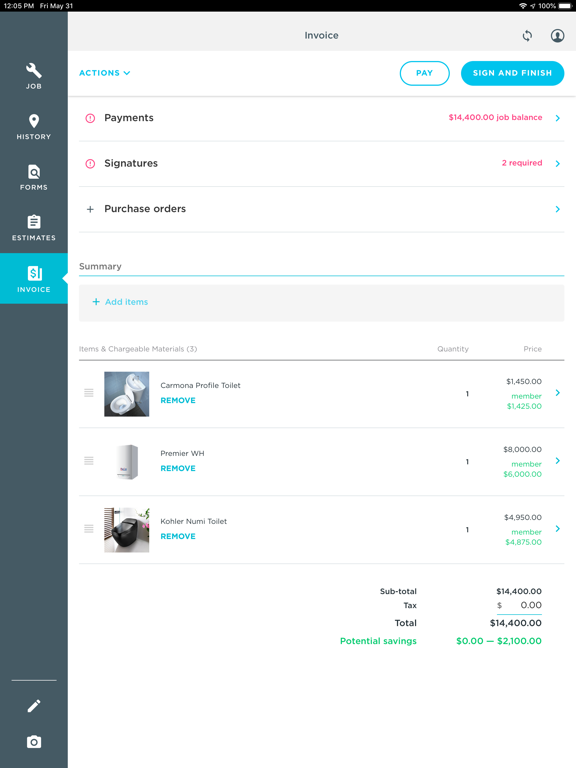
Task: Click member price $1,425.00
Action: point(524,406)
